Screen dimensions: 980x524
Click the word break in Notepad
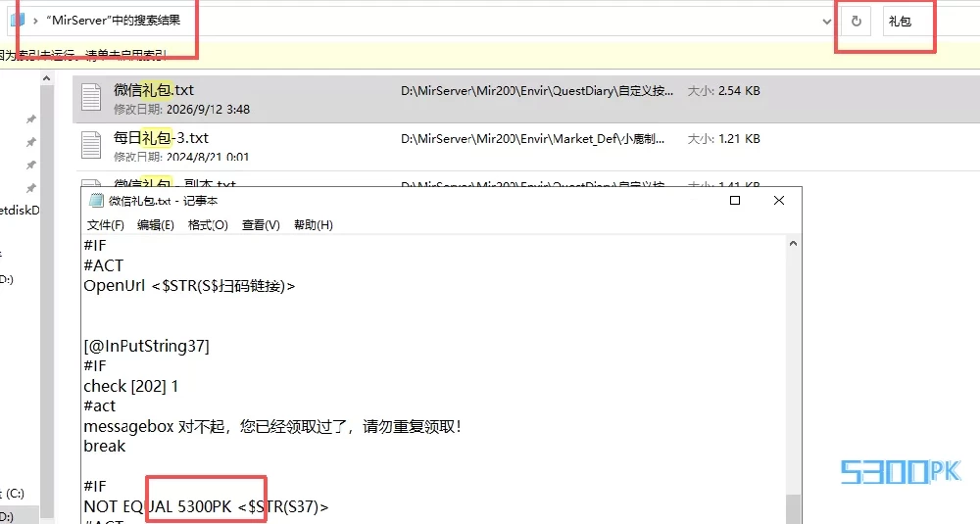click(105, 446)
